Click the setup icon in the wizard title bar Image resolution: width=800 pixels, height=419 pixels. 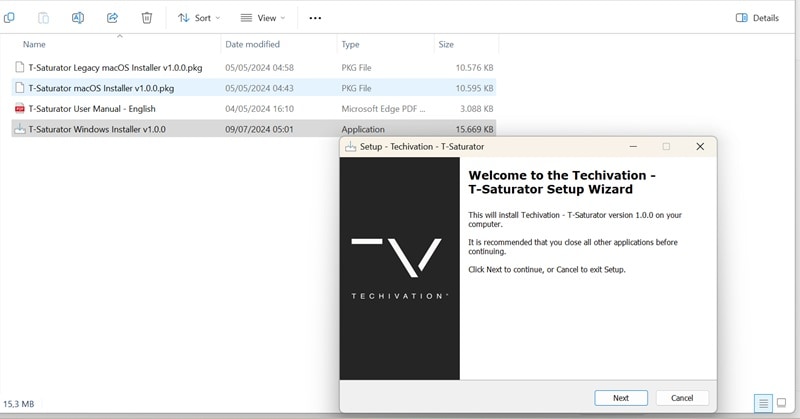point(351,146)
